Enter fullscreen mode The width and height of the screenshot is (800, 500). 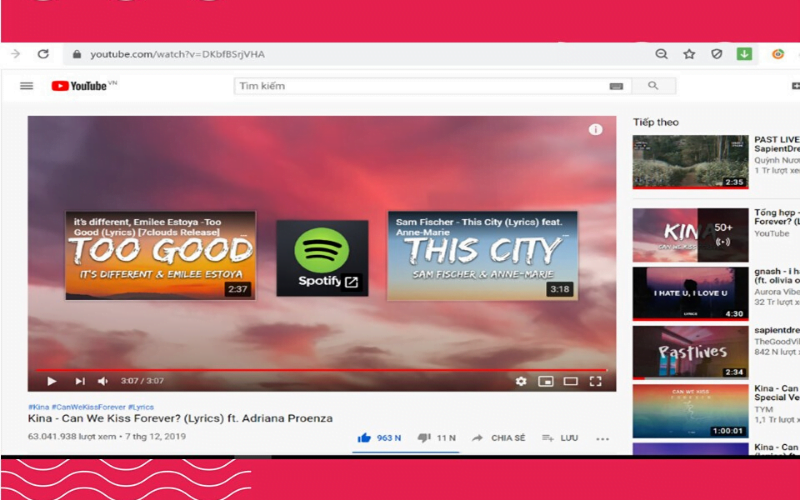(x=595, y=381)
